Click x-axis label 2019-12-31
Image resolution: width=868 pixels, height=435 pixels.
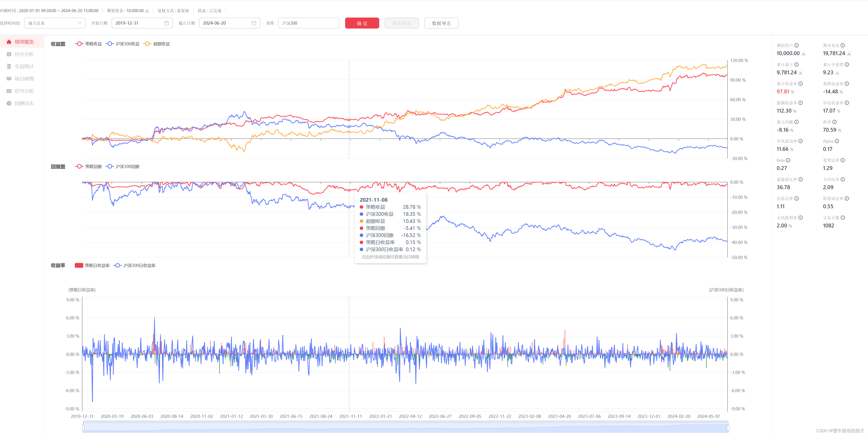coord(82,416)
